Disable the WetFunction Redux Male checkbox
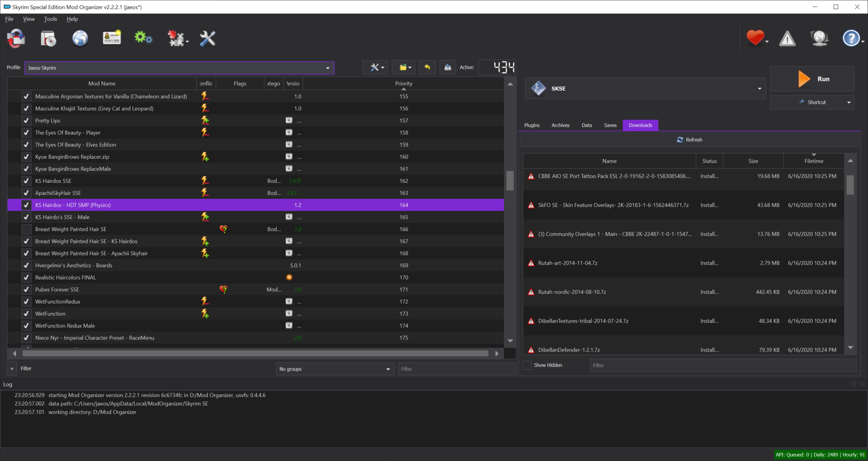868x461 pixels. point(27,326)
